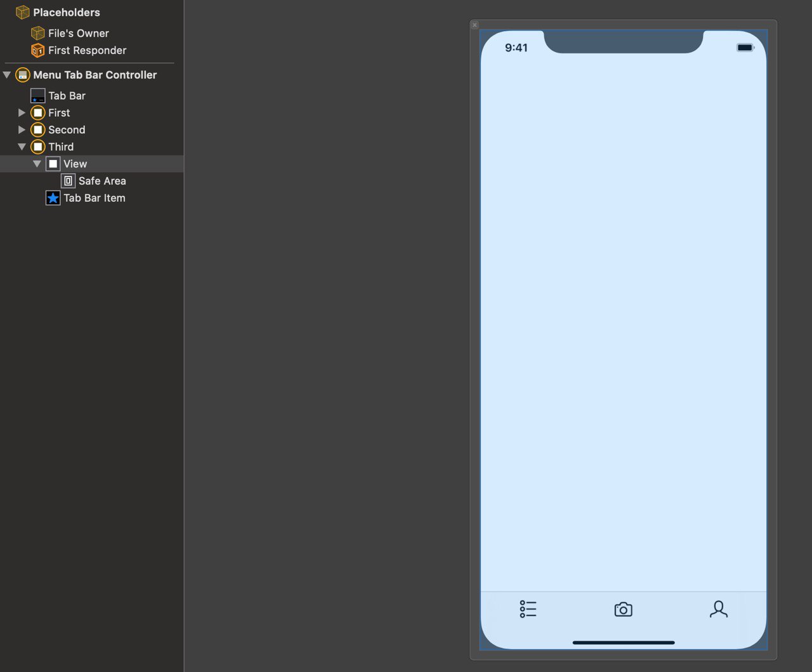Select the Placeholders header label
812x672 pixels.
click(x=67, y=12)
